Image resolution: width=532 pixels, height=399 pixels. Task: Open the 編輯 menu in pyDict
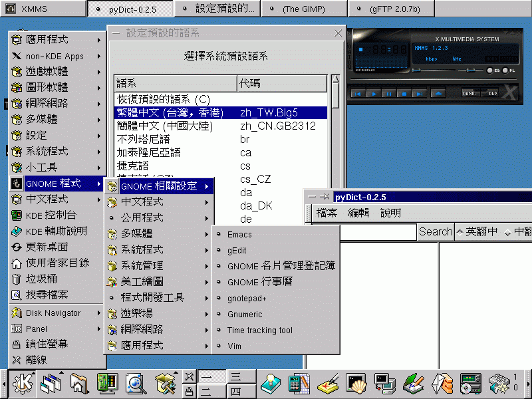pyautogui.click(x=358, y=213)
